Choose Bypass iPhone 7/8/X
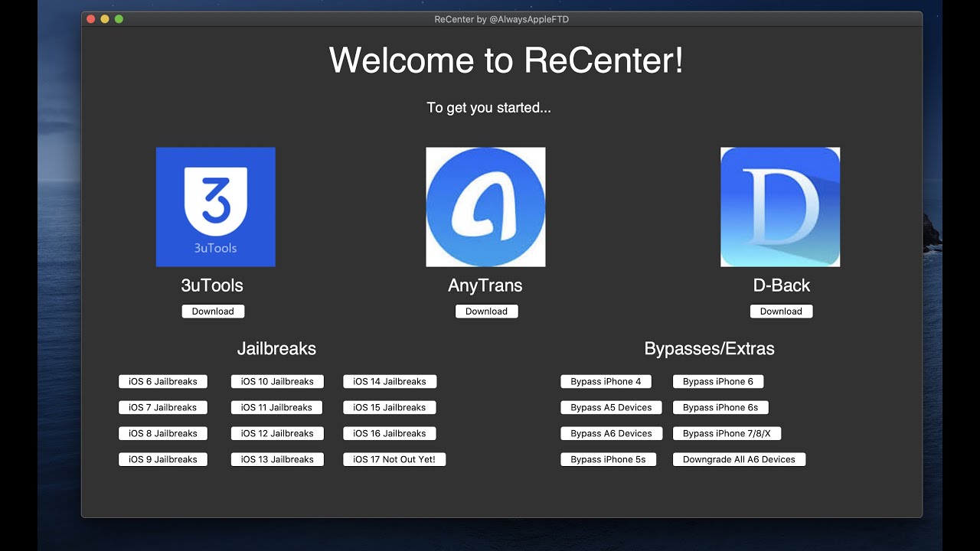 point(727,433)
